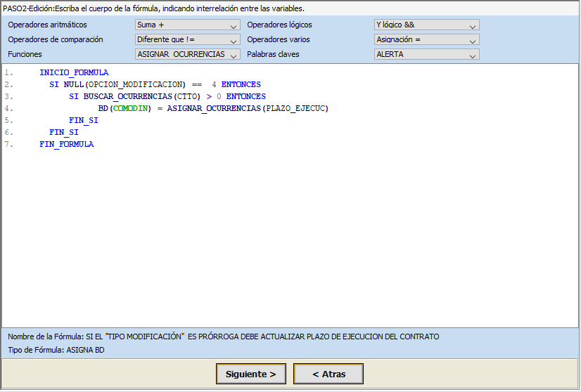Image resolution: width=581 pixels, height=392 pixels.
Task: Expand the Operadores de comparación combo box
Action: pyautogui.click(x=187, y=40)
